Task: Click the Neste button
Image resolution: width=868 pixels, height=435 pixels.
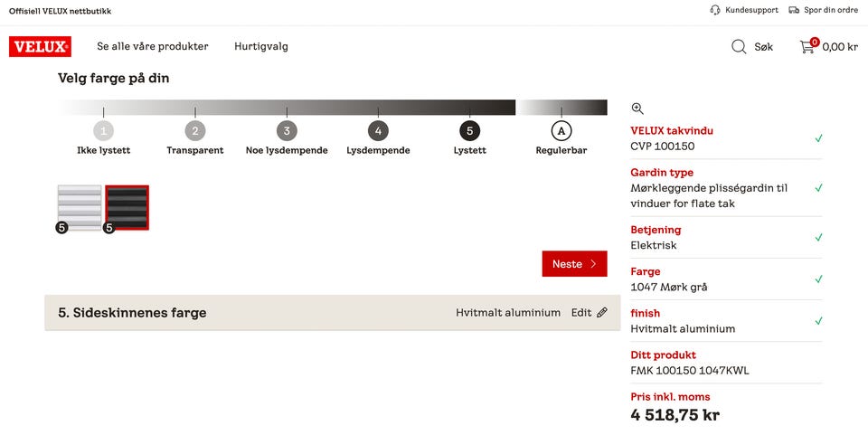Action: click(x=575, y=264)
